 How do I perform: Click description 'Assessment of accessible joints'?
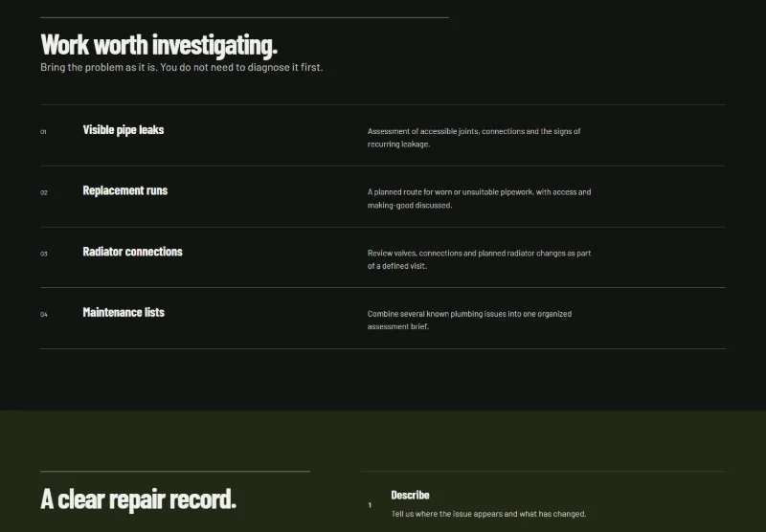[x=474, y=138]
